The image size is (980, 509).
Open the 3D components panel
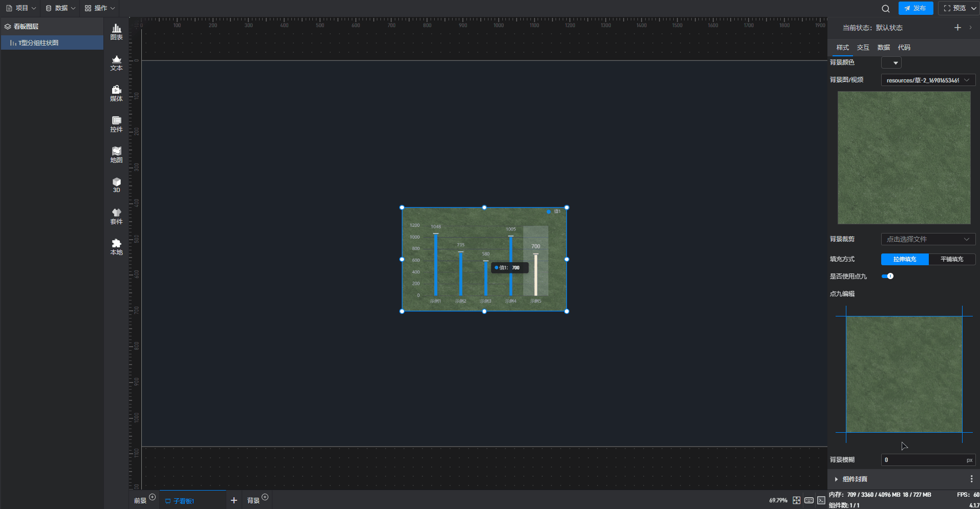(x=116, y=185)
